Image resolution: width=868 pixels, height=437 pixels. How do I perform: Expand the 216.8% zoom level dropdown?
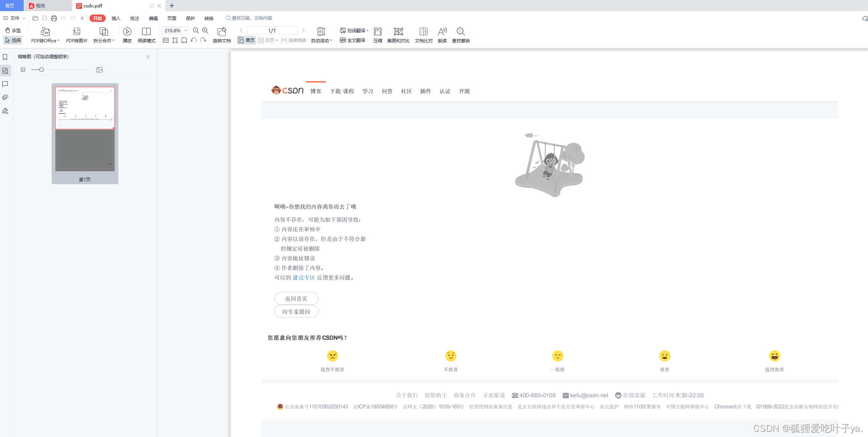[x=186, y=31]
